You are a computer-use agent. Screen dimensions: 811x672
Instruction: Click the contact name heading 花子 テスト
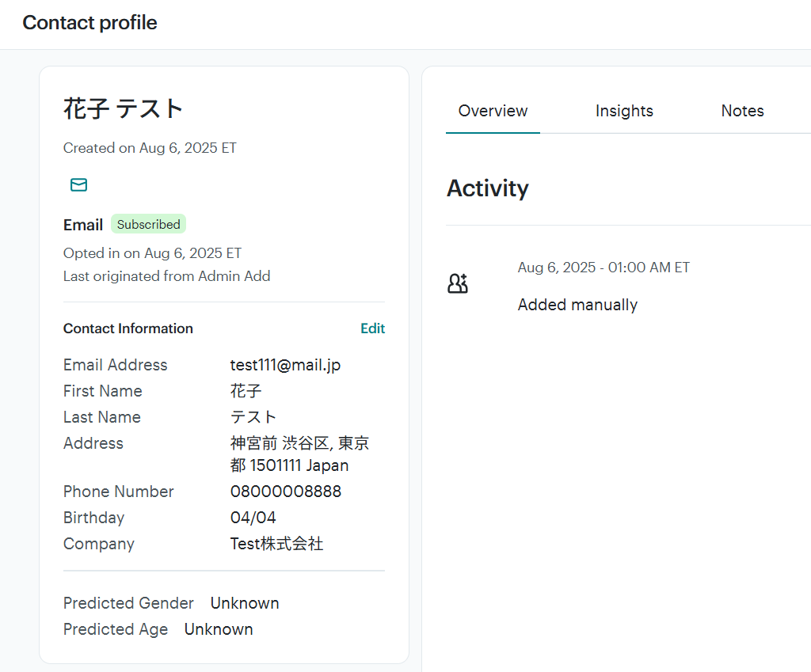tap(123, 109)
